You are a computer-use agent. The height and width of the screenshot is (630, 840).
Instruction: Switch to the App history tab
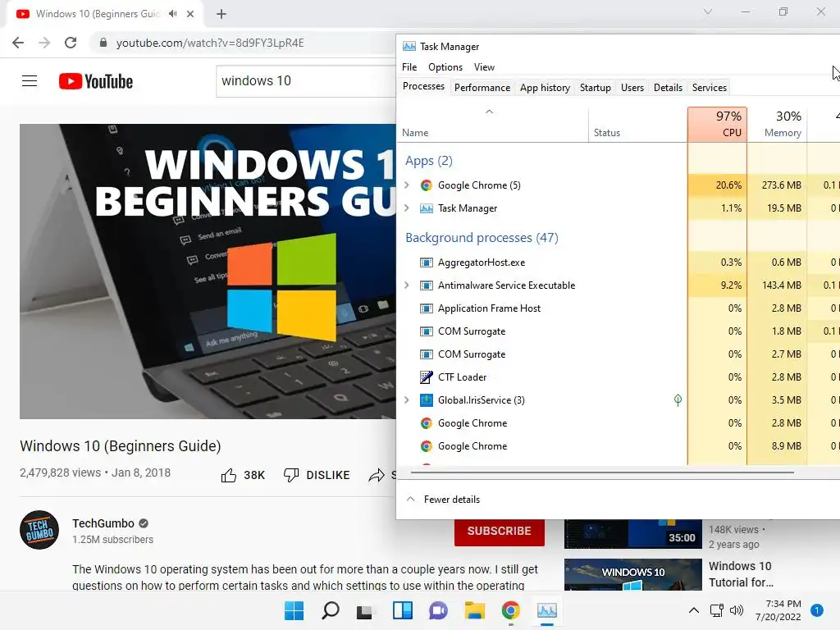[545, 87]
